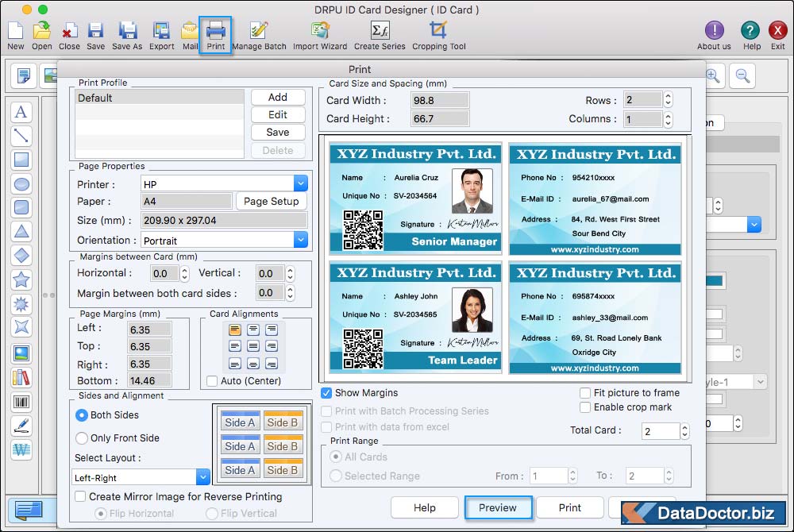Adjust Vertical margin stepper

(290, 274)
